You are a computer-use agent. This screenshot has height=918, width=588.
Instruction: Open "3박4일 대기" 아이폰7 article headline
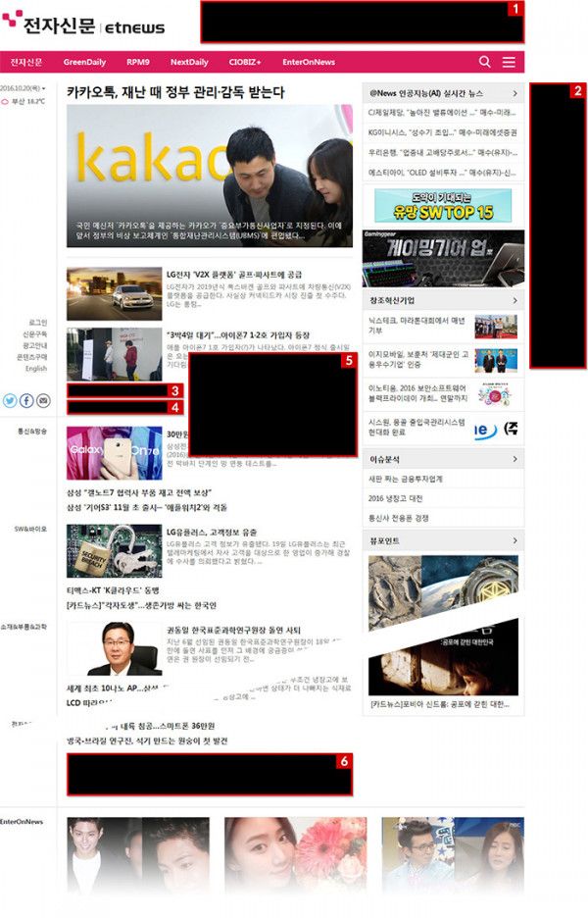coord(238,334)
